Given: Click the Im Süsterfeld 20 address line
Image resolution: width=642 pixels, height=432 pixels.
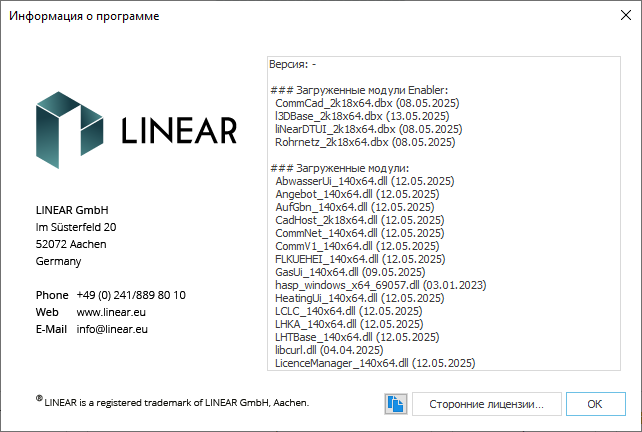Looking at the screenshot, I should tap(76, 227).
